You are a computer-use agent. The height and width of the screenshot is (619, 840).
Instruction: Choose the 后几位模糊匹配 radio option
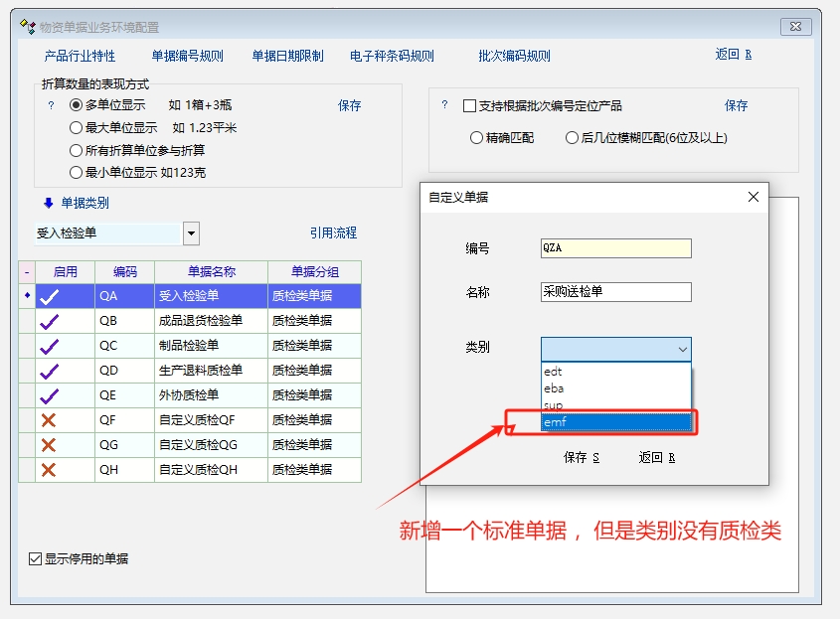[x=572, y=138]
